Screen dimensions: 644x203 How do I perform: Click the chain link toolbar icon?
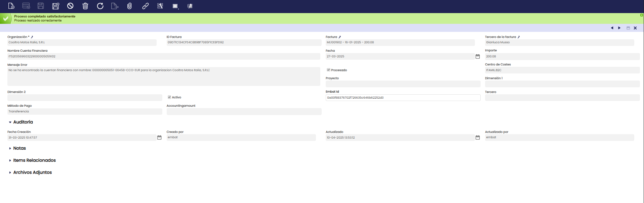pyautogui.click(x=145, y=6)
